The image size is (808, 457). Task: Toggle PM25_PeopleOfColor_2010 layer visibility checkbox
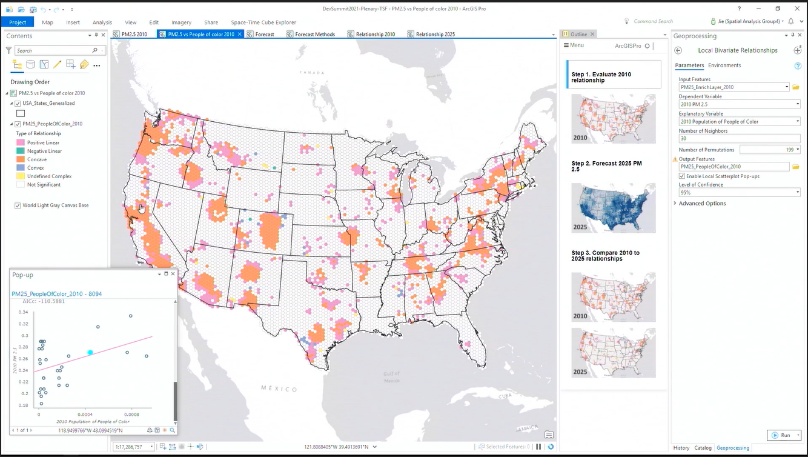tap(18, 124)
